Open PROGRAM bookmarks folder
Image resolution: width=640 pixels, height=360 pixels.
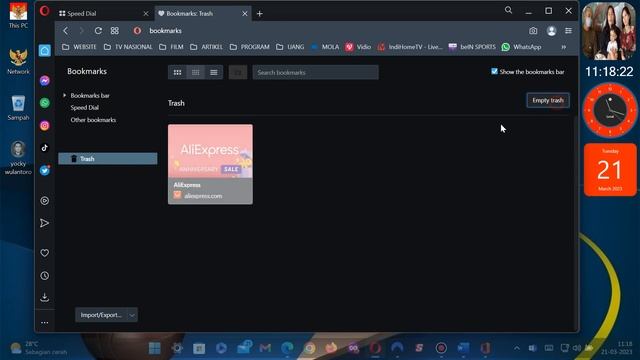tap(249, 47)
